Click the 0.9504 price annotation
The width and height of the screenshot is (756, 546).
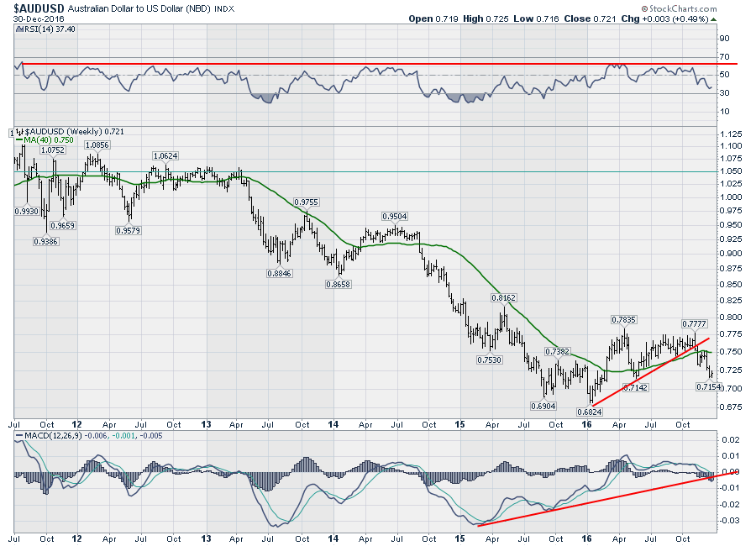click(396, 216)
